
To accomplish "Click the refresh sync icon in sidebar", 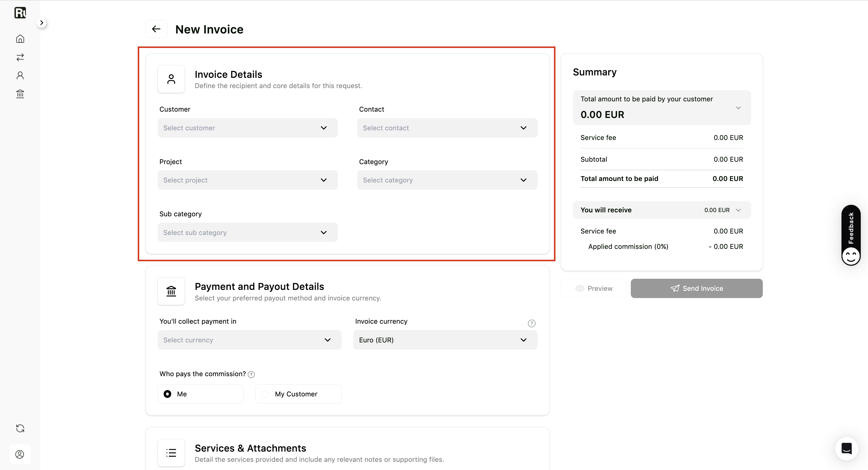I will coord(20,428).
